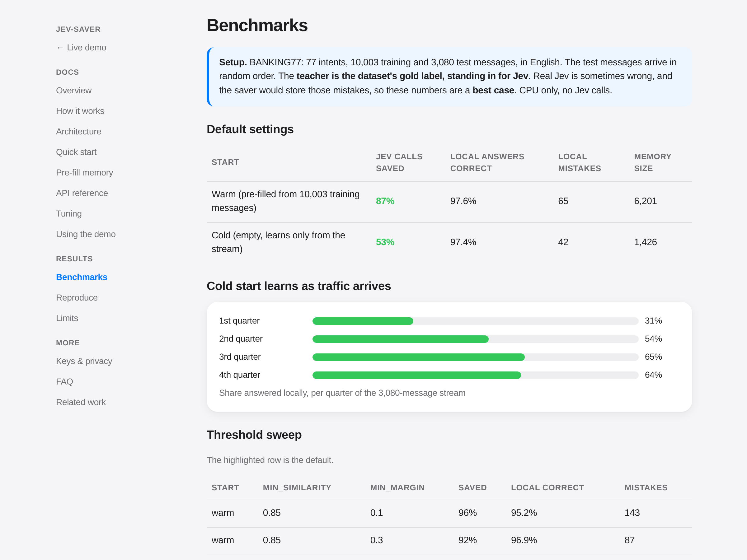This screenshot has height=560, width=747.
Task: Open Related work page
Action: [x=81, y=402]
